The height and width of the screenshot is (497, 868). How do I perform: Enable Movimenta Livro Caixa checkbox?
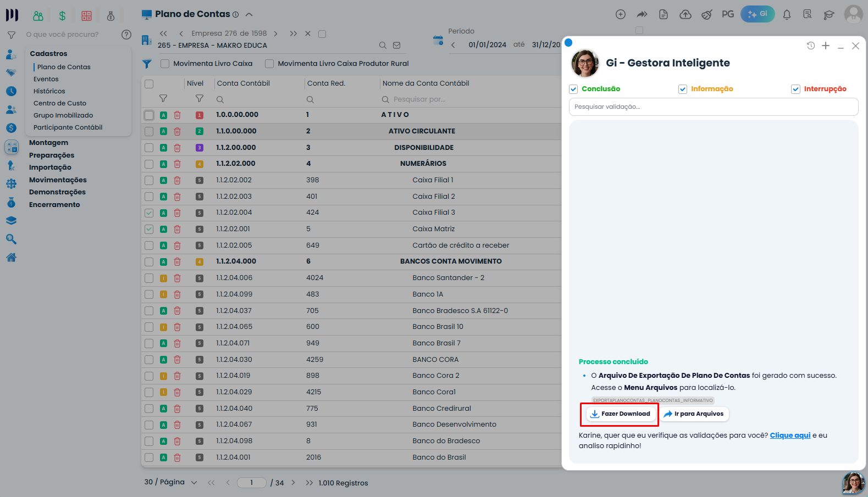(x=165, y=64)
